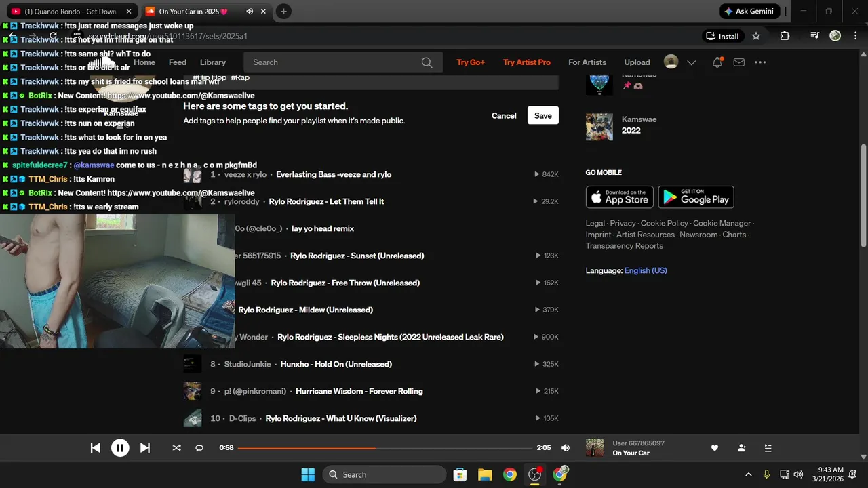Select Try Artist Pro
Viewport: 868px width, 488px height.
[527, 62]
